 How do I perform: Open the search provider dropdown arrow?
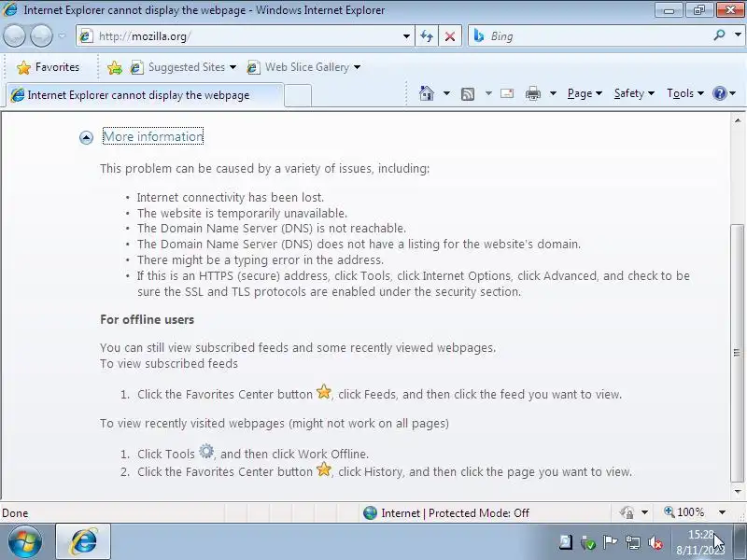pos(738,35)
